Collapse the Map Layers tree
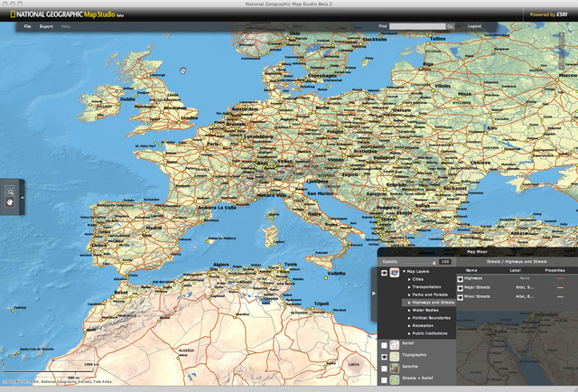578x392 pixels. coord(404,271)
